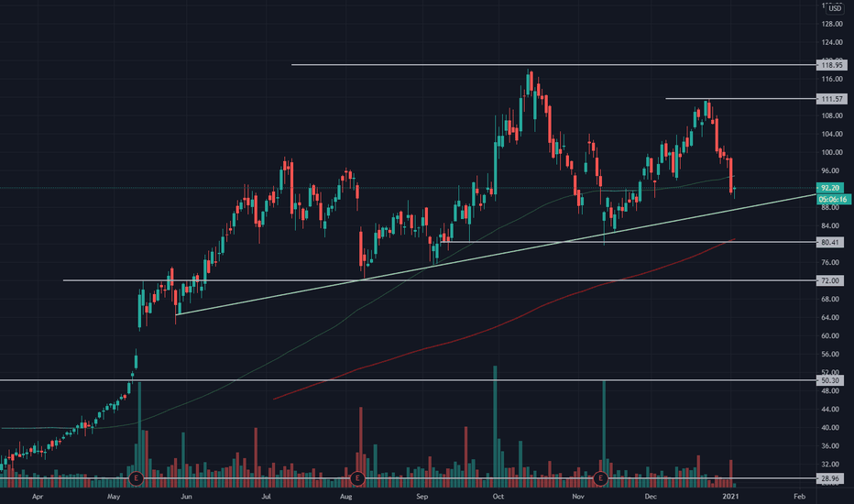Click the current price 92.20 label

[x=830, y=188]
